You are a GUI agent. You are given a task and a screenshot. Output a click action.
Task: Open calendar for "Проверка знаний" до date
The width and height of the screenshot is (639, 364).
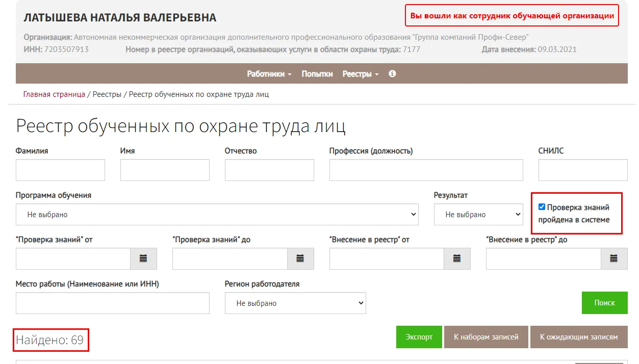tap(300, 258)
